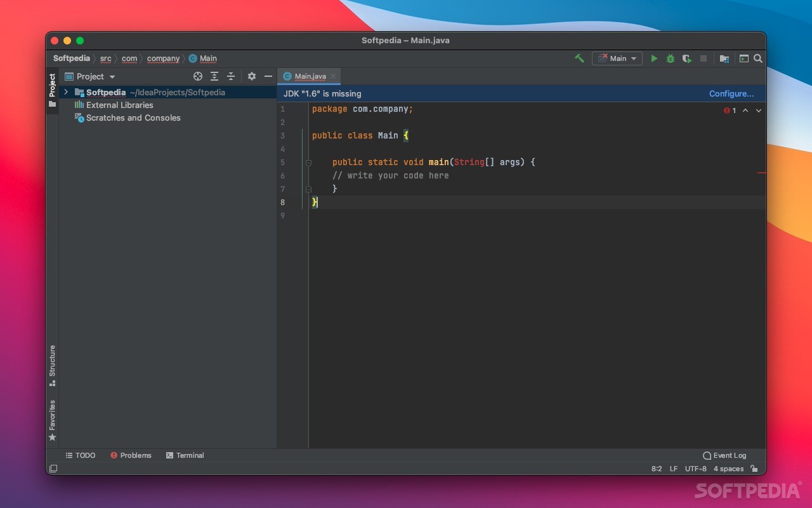Toggle the read-only lock icon in status bar
The width and height of the screenshot is (812, 508).
[754, 469]
